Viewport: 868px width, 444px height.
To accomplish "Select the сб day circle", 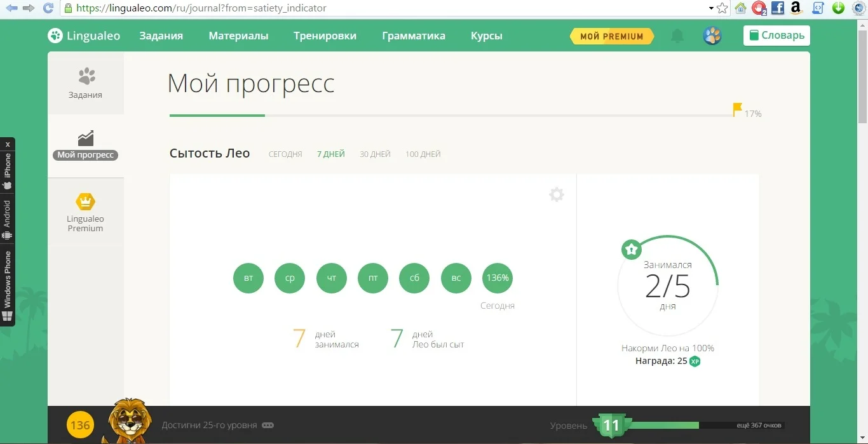I will (x=414, y=278).
